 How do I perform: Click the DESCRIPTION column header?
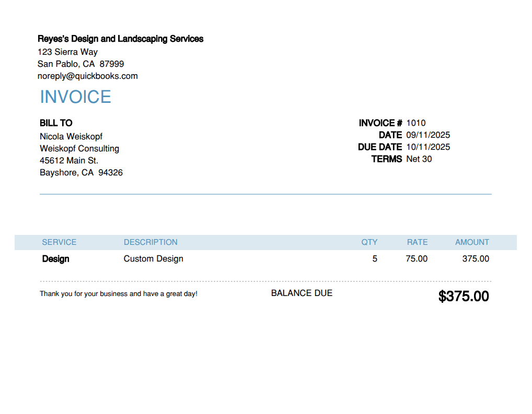pos(151,242)
